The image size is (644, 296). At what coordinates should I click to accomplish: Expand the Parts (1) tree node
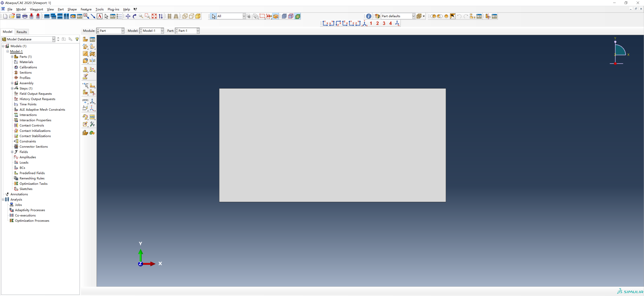point(12,57)
